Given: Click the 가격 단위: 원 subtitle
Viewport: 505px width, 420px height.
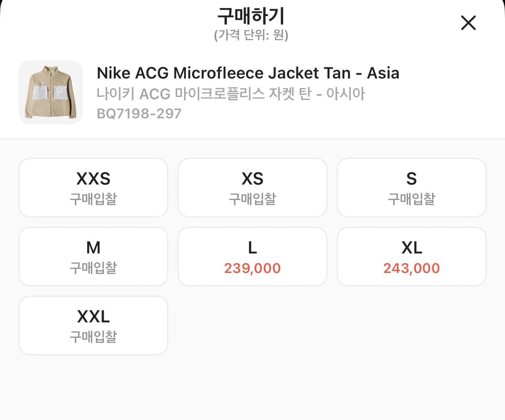Looking at the screenshot, I should coord(251,35).
